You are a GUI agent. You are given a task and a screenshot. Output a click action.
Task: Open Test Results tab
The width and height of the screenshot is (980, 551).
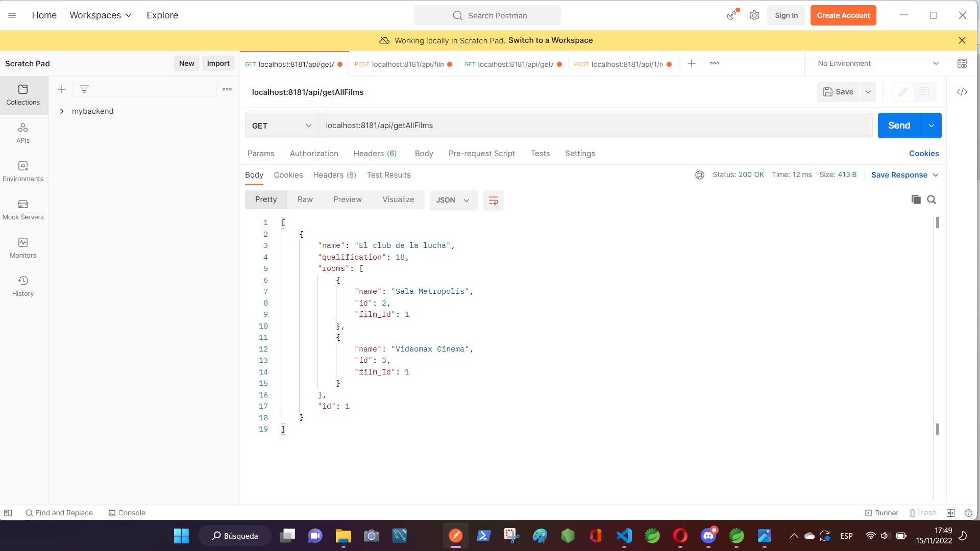pos(388,175)
